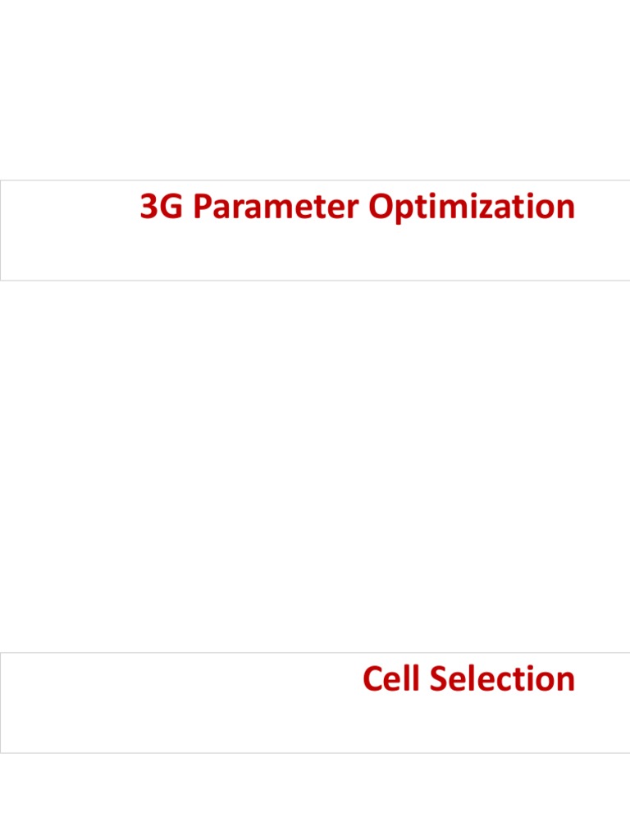Click the bottom border of the 3G title box

pos(315,281)
